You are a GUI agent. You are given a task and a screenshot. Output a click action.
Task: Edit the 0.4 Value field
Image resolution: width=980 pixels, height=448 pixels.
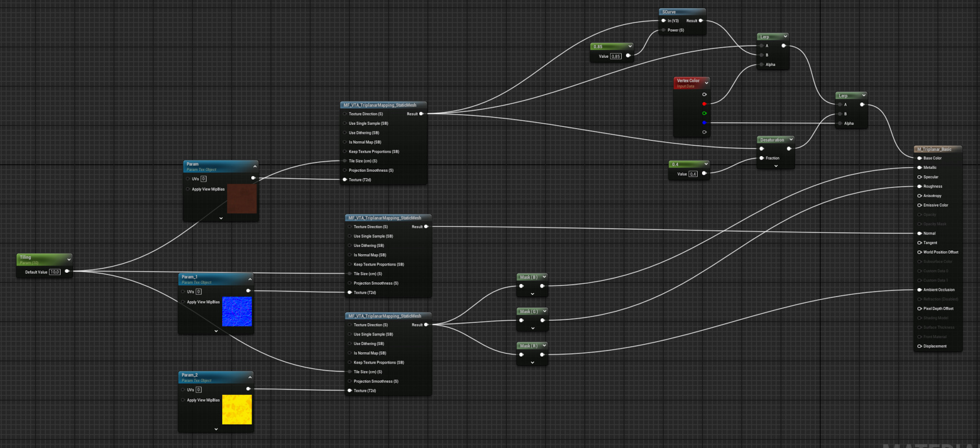[x=693, y=174]
